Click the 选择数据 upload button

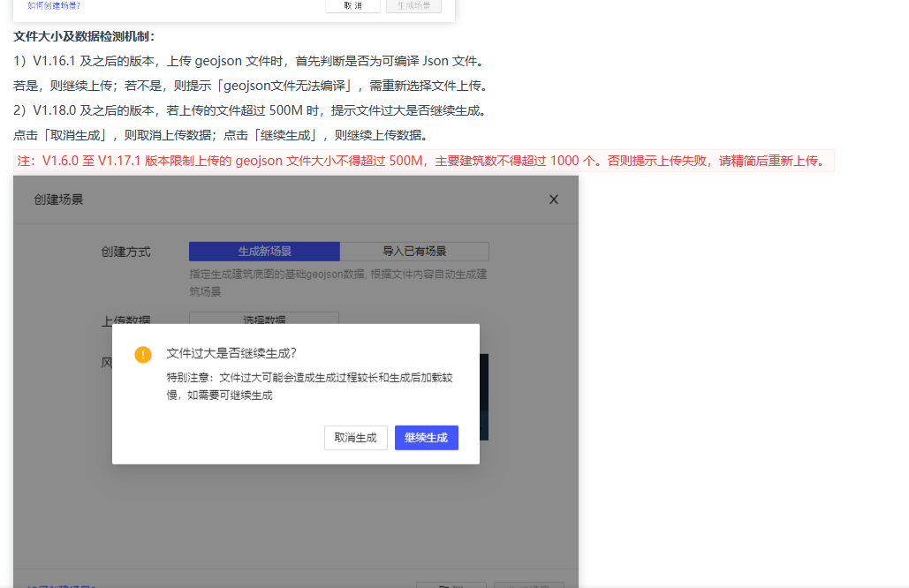coord(264,318)
